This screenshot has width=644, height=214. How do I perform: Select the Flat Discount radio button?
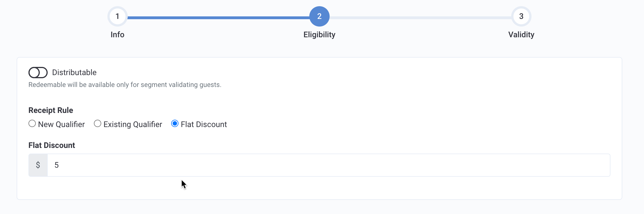click(175, 124)
